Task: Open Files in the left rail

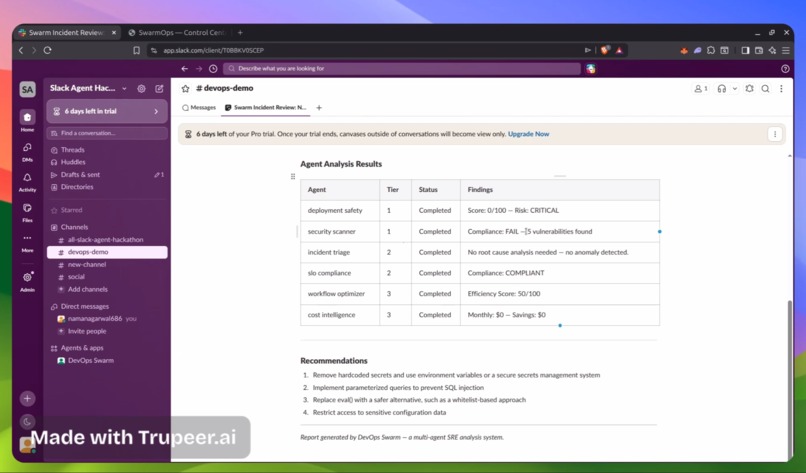Action: coord(27,208)
